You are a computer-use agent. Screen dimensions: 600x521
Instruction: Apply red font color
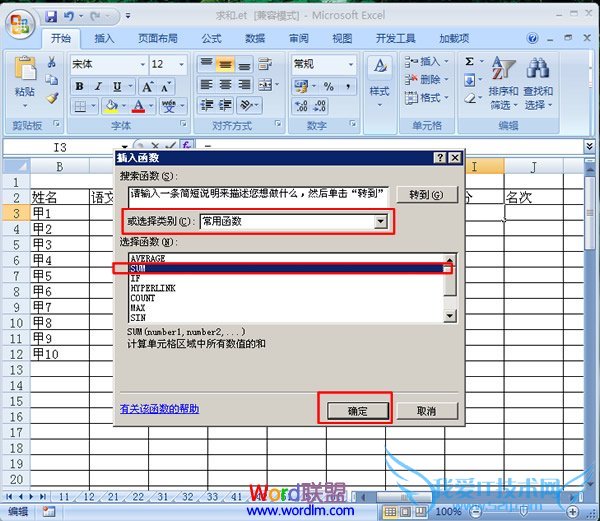click(x=139, y=106)
